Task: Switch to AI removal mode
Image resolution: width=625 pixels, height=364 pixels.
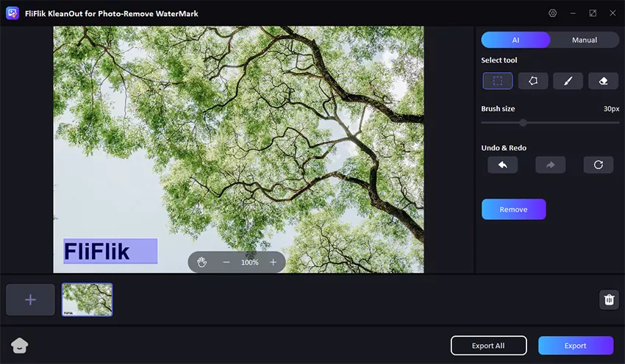Action: (515, 40)
